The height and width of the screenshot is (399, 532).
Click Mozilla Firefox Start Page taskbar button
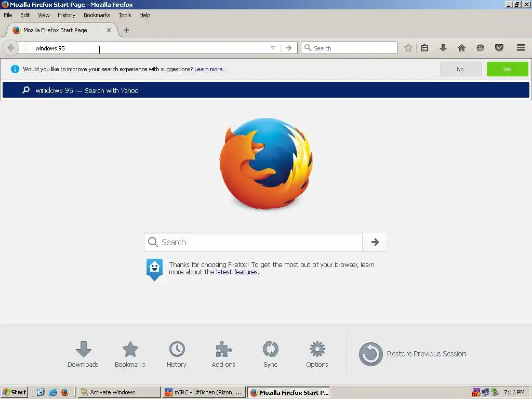pyautogui.click(x=289, y=392)
